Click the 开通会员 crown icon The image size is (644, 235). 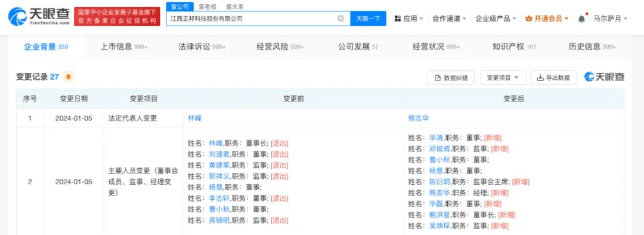point(528,18)
